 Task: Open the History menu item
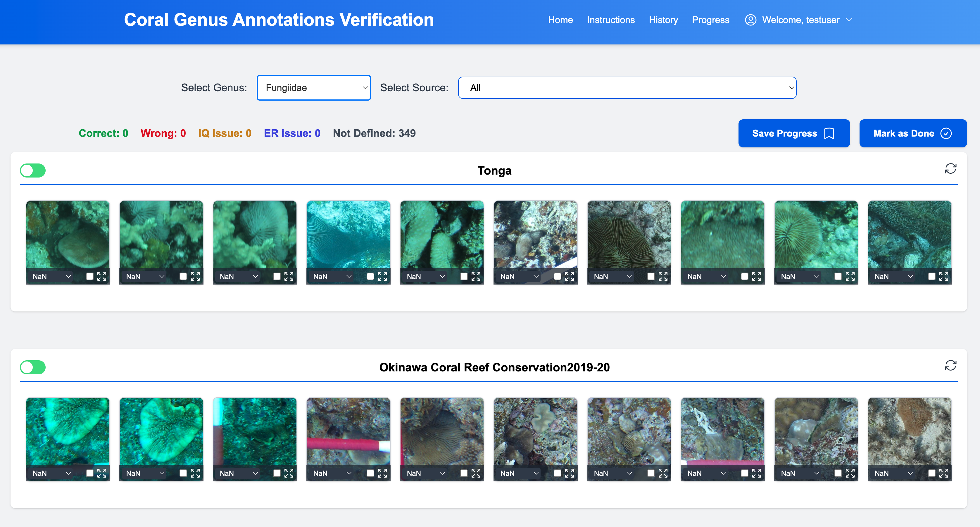tap(663, 20)
